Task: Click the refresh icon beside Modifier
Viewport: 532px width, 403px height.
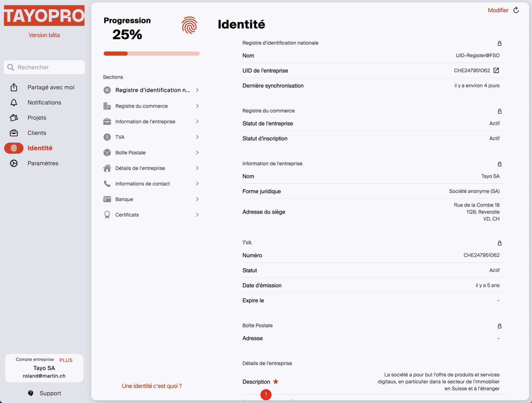Action: point(516,10)
